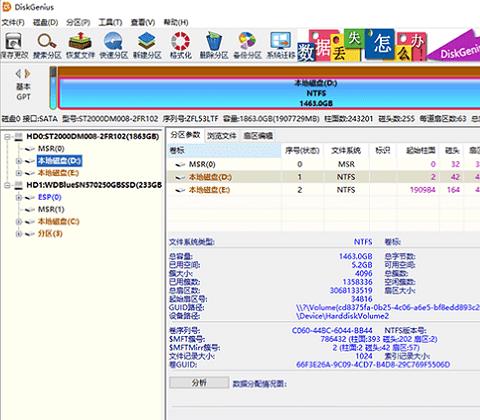Screen dimensions: 480x420
Task: Switch to the Sector Editor (扇区编辑) tab
Action: click(258, 136)
